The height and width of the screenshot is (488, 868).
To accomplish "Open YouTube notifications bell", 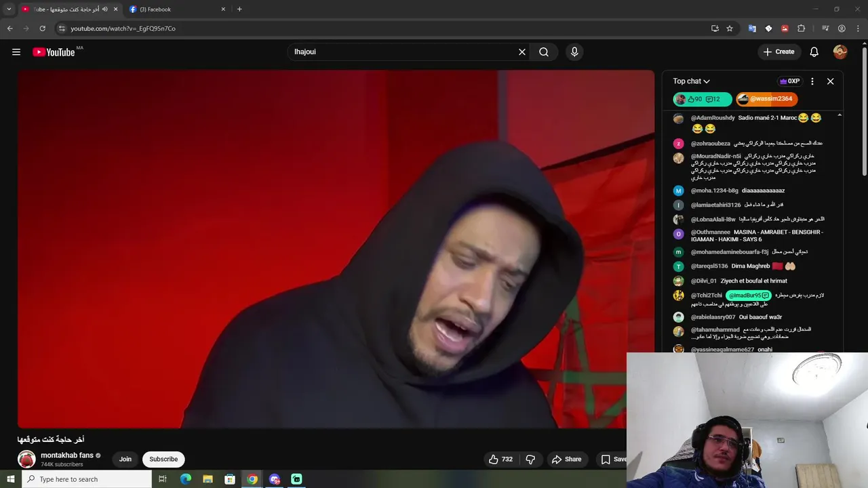I will (x=814, y=52).
